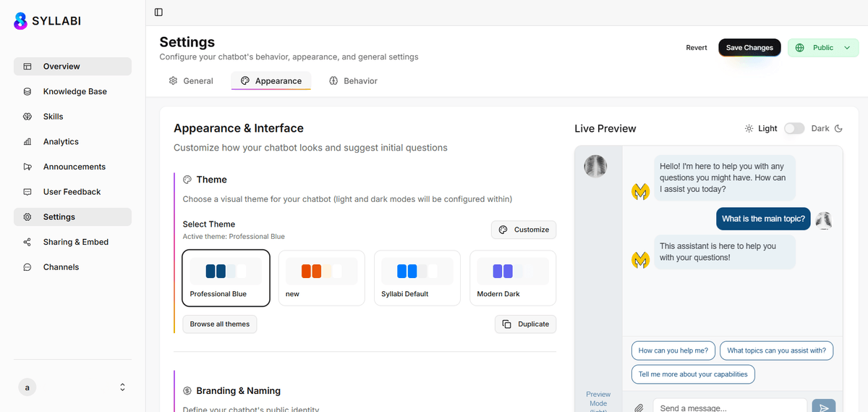Click the paperclip attachment icon
Screen dimensions: 868x412
tap(639, 408)
